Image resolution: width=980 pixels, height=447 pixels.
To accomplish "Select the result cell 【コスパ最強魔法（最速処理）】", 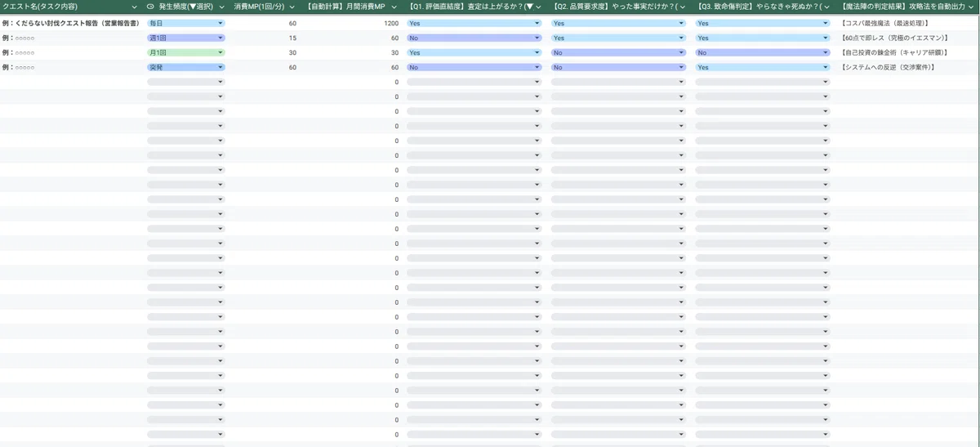I will pyautogui.click(x=907, y=23).
